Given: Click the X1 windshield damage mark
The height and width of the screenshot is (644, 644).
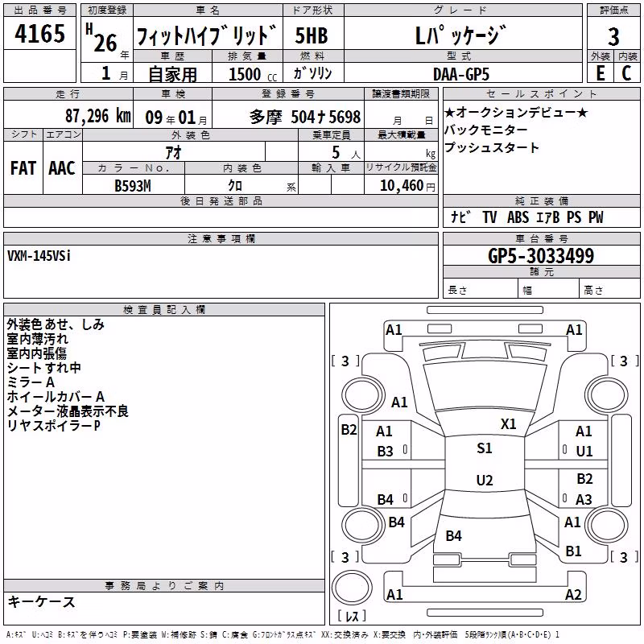Looking at the screenshot, I should (x=508, y=423).
